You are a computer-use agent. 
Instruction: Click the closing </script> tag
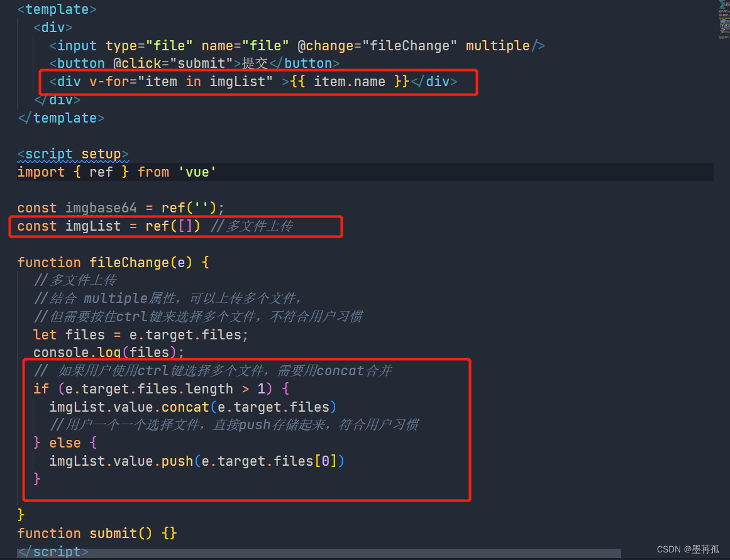[53, 552]
